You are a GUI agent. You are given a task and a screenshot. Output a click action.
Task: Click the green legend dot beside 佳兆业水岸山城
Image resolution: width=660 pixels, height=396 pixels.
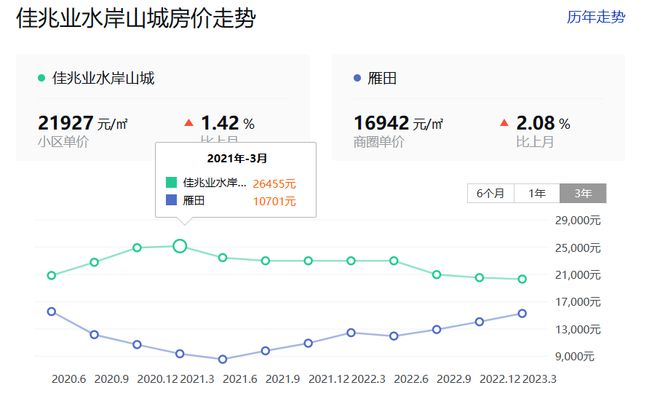pos(41,78)
